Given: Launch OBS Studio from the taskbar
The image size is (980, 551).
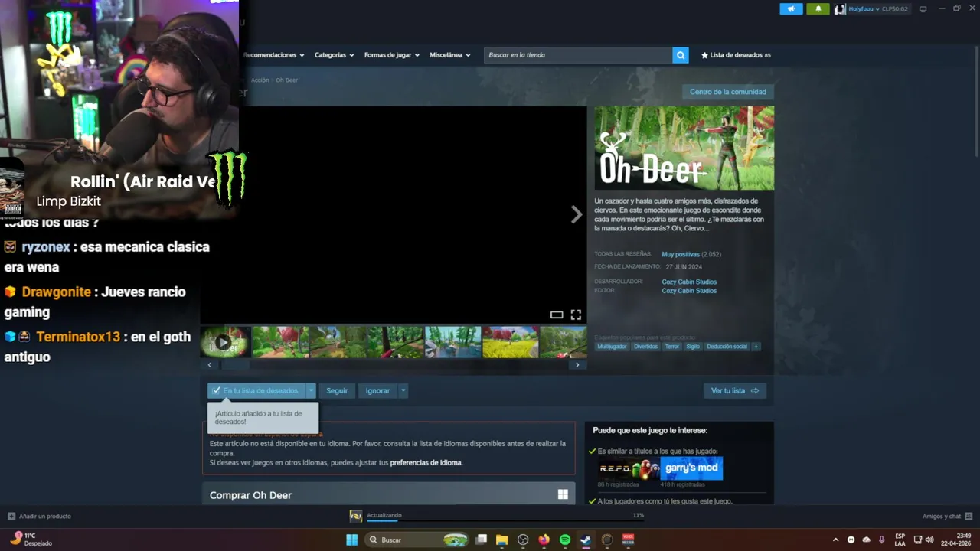Looking at the screenshot, I should (x=523, y=540).
